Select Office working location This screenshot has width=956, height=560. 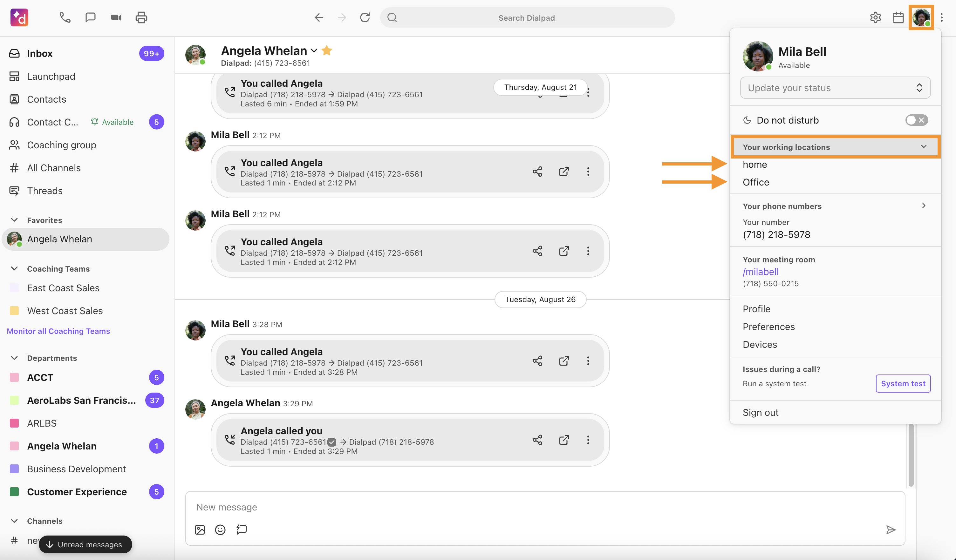click(756, 182)
